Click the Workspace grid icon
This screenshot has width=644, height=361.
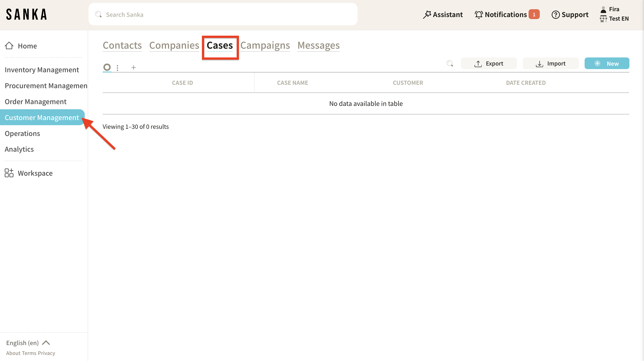tap(9, 173)
